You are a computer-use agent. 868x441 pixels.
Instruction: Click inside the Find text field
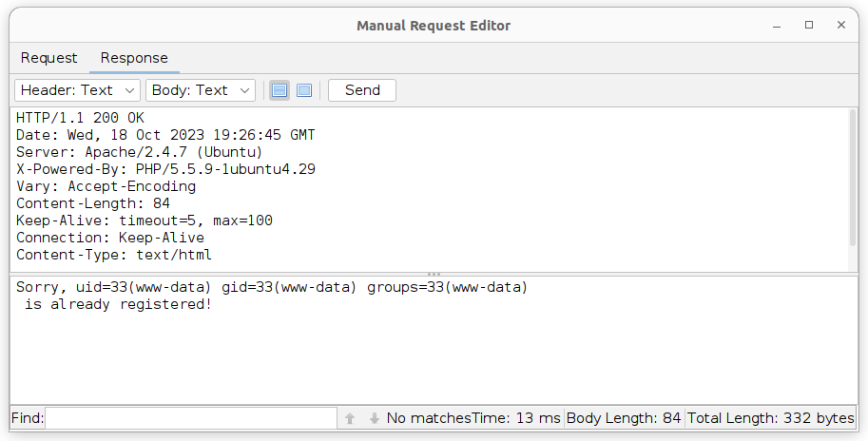click(190, 418)
